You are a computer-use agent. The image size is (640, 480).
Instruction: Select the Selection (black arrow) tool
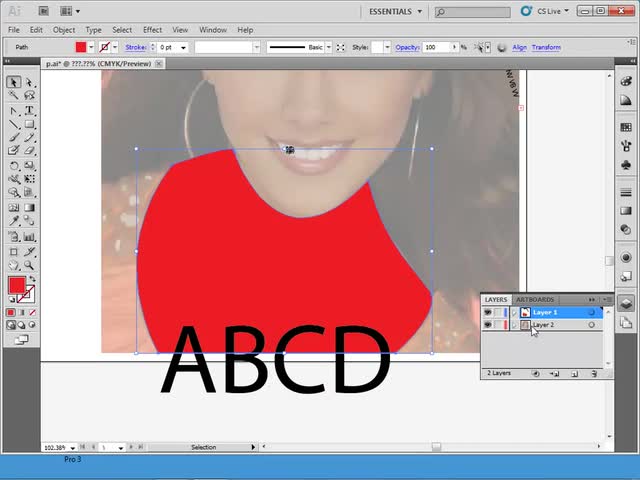13,82
